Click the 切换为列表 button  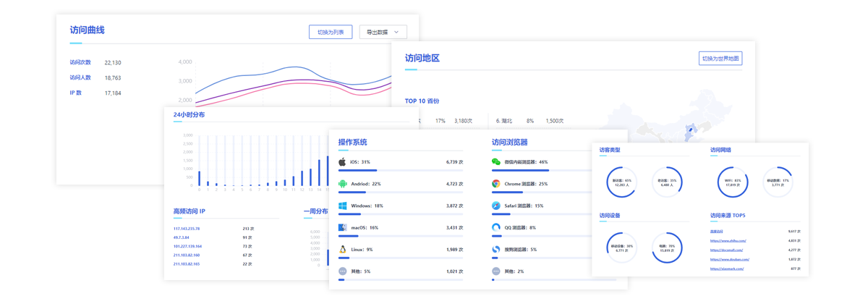(331, 32)
